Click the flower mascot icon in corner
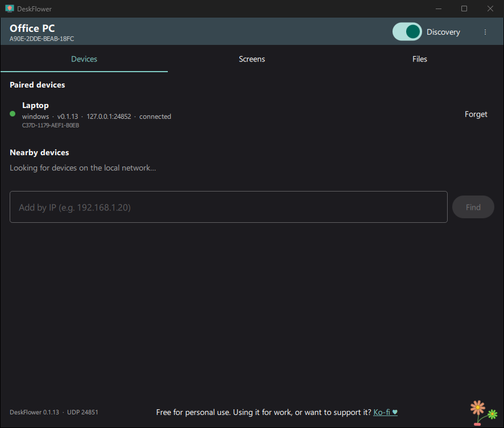504x428 pixels. [484, 413]
